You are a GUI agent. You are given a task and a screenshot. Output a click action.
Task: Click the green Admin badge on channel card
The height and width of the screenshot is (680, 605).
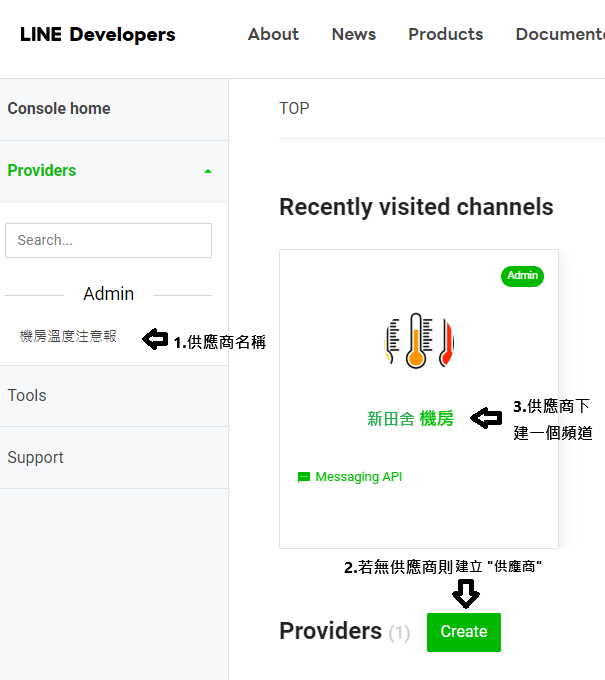coord(522,276)
